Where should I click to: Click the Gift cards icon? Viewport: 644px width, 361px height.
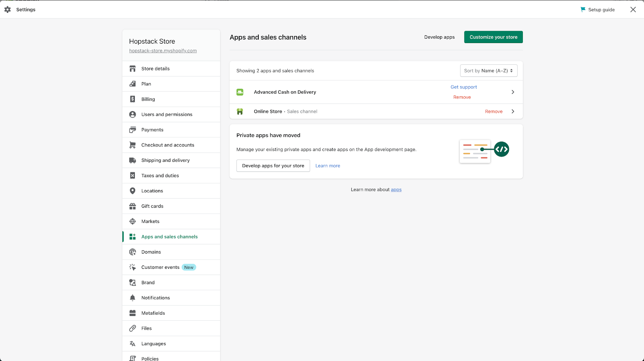pos(132,206)
